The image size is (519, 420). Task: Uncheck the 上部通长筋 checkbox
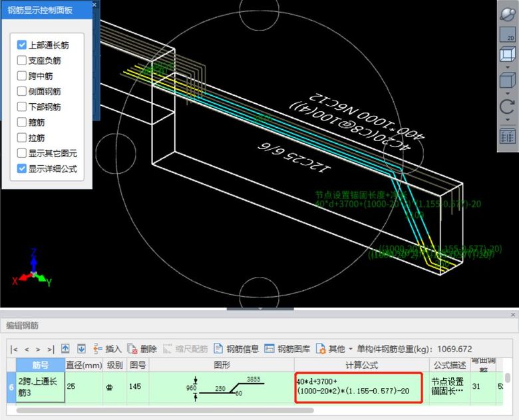(22, 45)
